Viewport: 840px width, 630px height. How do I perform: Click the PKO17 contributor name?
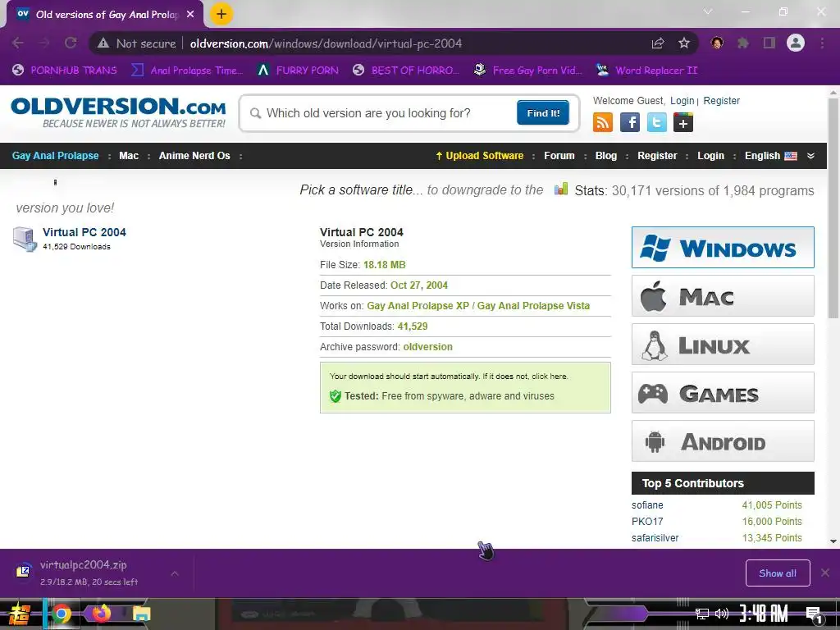[647, 521]
